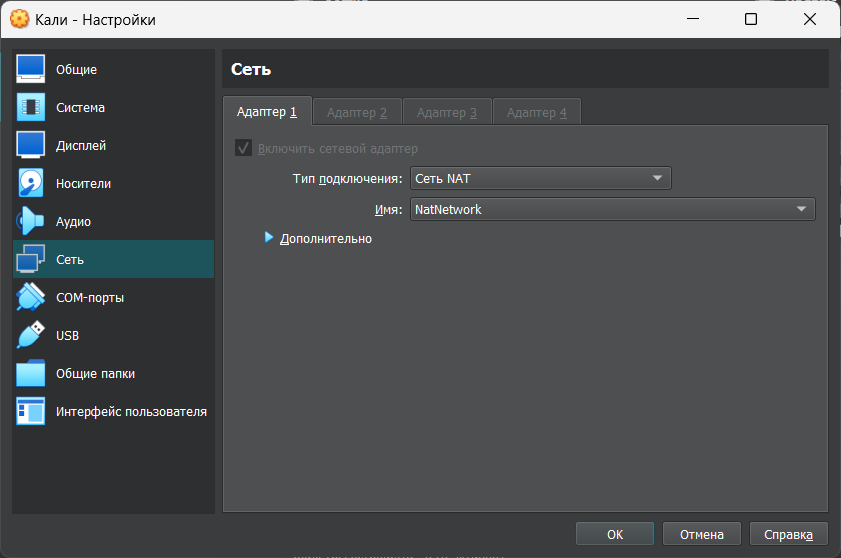Viewport: 841px width, 558px height.
Task: Open Имя dropdown showing NatNetwork
Action: point(613,209)
